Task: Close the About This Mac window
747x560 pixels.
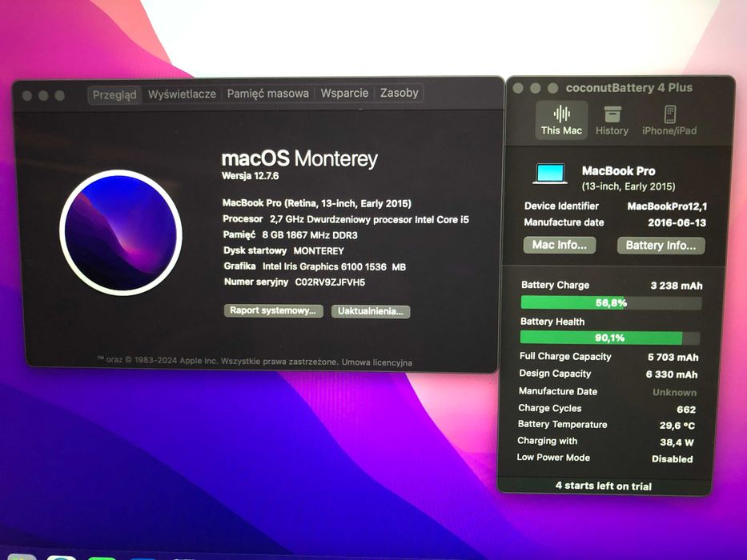Action: coord(27,96)
